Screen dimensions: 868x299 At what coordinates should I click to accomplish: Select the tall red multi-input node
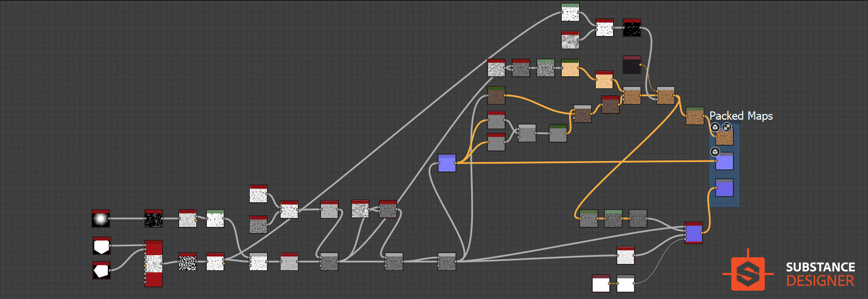coord(154,264)
